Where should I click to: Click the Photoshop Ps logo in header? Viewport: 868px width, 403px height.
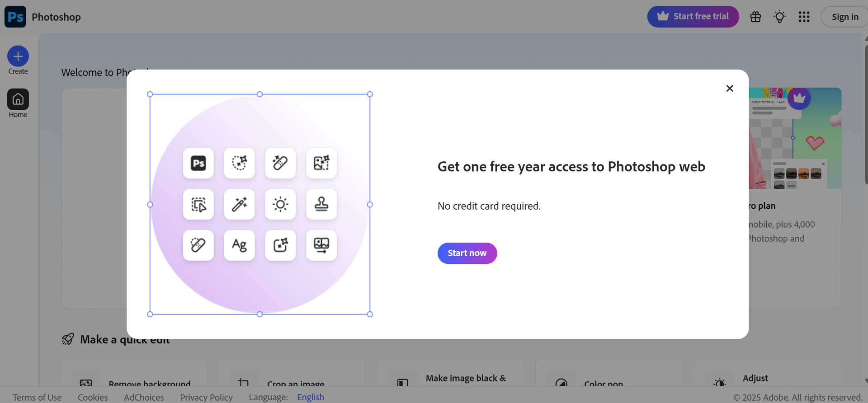pyautogui.click(x=15, y=17)
